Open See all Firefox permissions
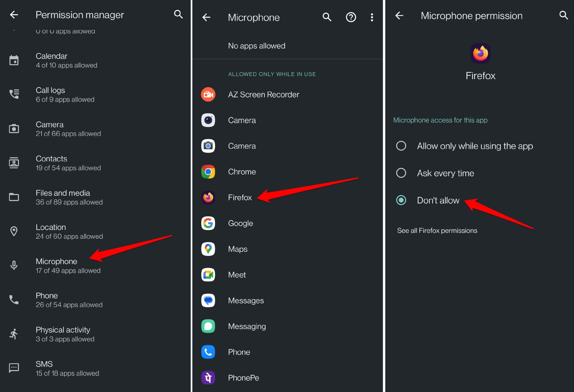 [437, 230]
